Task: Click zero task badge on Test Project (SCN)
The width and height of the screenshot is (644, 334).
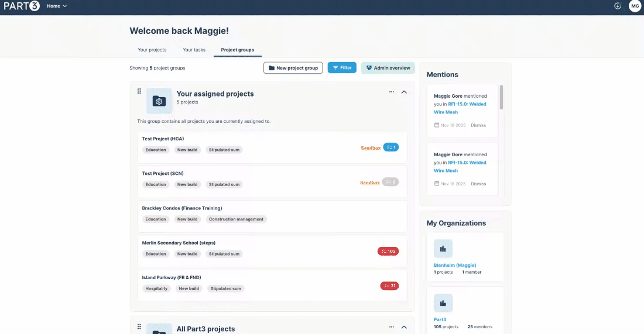Action: pos(390,182)
